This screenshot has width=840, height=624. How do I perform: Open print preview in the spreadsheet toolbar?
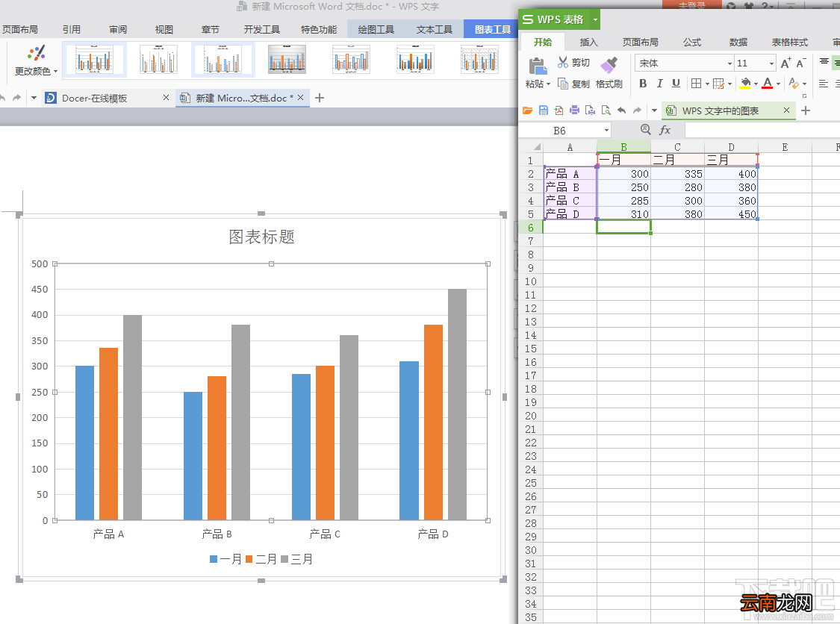tap(606, 110)
